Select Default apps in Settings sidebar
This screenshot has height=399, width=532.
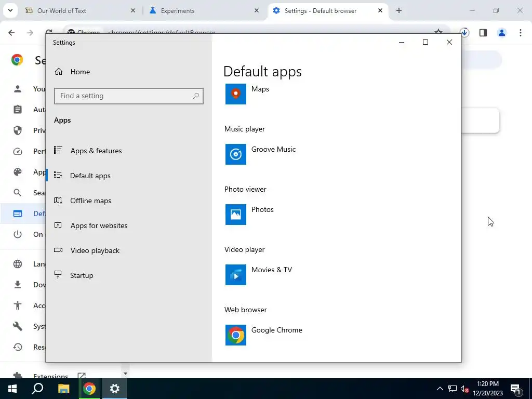[x=90, y=176]
